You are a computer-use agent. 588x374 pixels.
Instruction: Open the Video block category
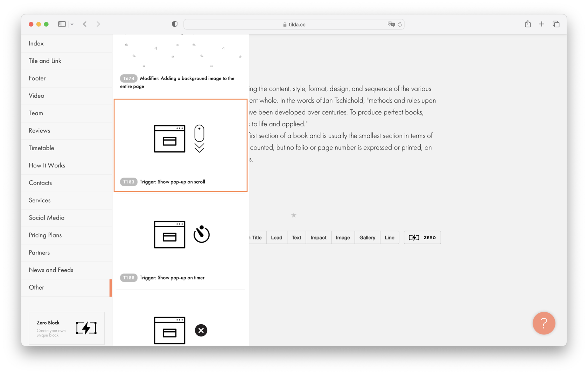click(67, 96)
